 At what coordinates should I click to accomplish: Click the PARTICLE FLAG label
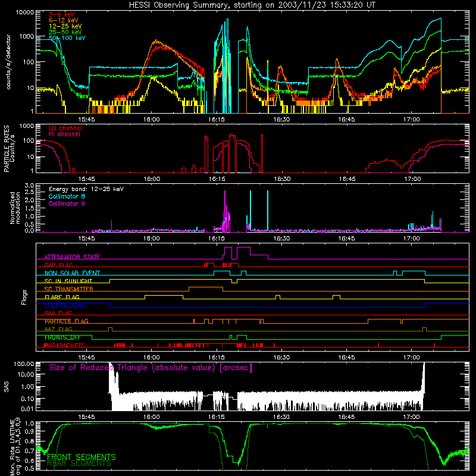[x=67, y=321]
